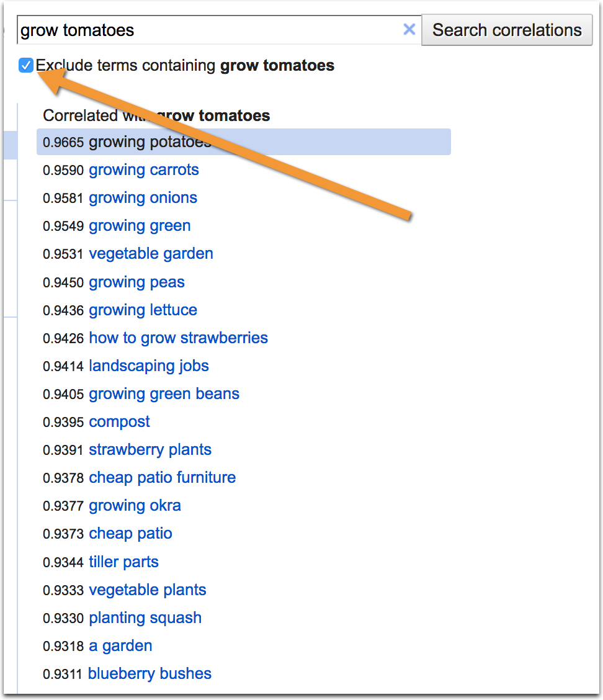Click the 'tiller parts' link
Screen dimensions: 603x700
coord(123,562)
